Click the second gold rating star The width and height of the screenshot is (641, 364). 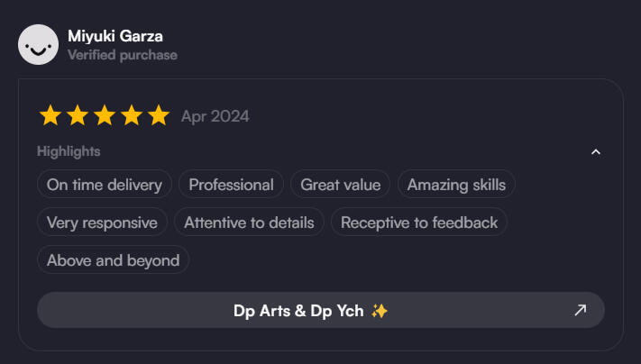point(78,115)
